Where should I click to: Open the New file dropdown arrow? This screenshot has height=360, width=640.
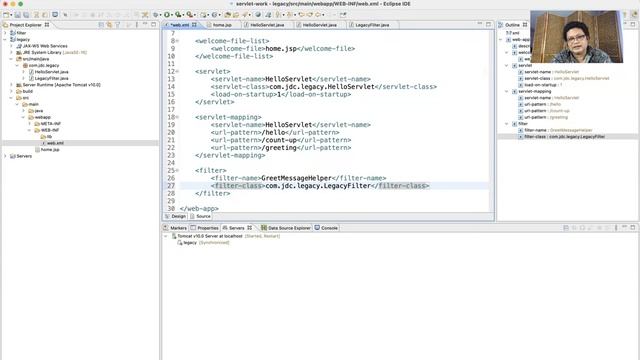pyautogui.click(x=11, y=15)
